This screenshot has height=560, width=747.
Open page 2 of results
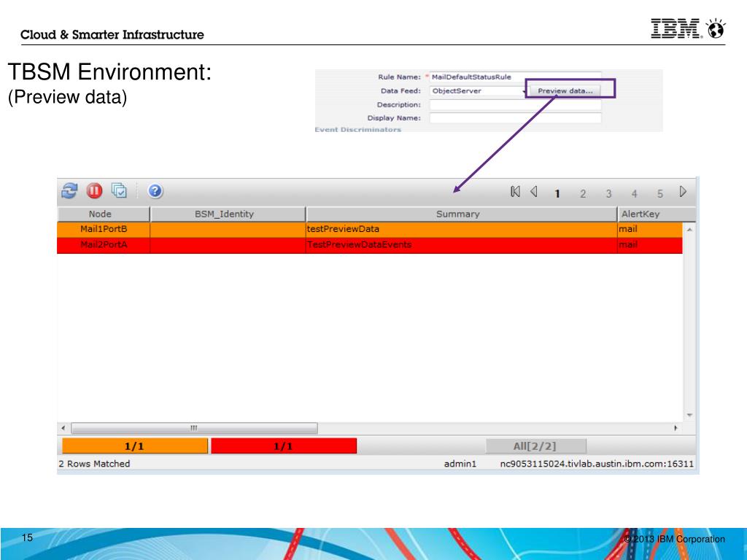tap(583, 194)
